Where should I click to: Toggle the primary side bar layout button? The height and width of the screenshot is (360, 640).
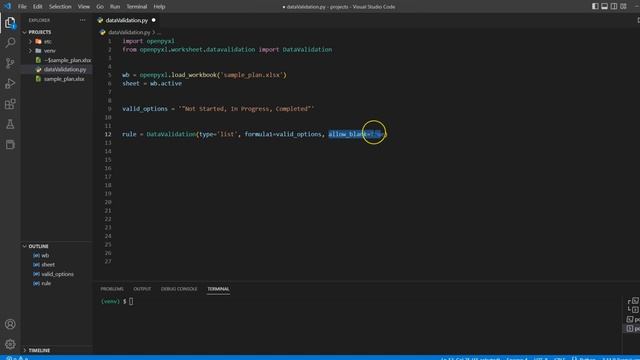595,6
